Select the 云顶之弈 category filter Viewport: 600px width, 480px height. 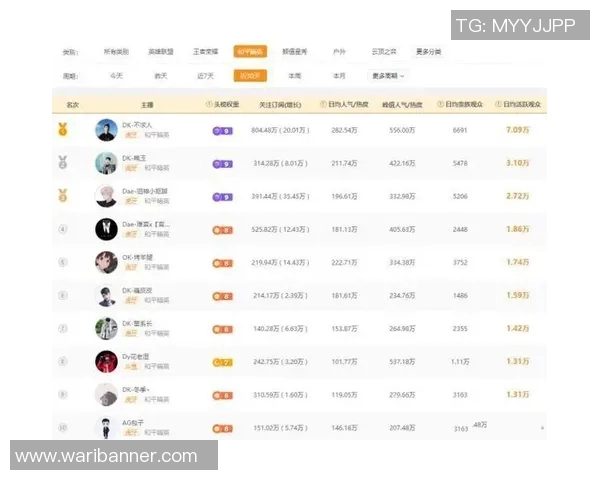[x=384, y=52]
